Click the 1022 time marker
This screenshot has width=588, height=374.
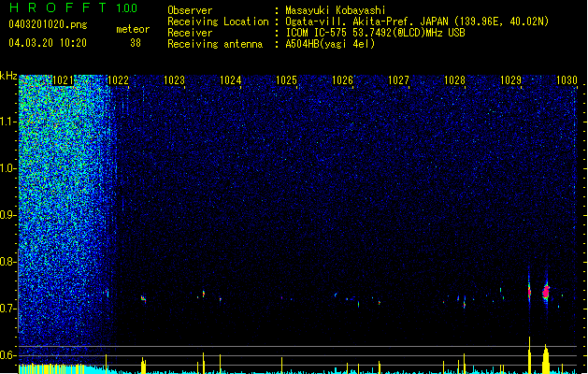coord(118,80)
